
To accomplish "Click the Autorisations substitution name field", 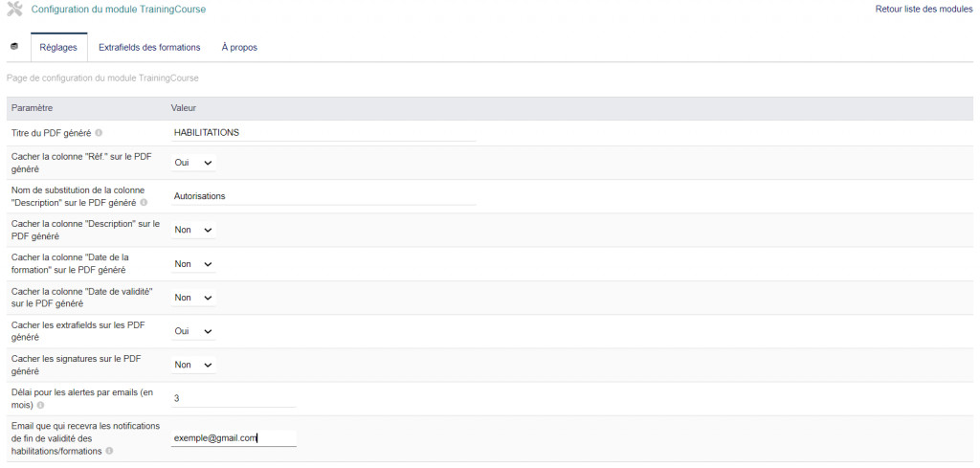I will click(x=323, y=196).
